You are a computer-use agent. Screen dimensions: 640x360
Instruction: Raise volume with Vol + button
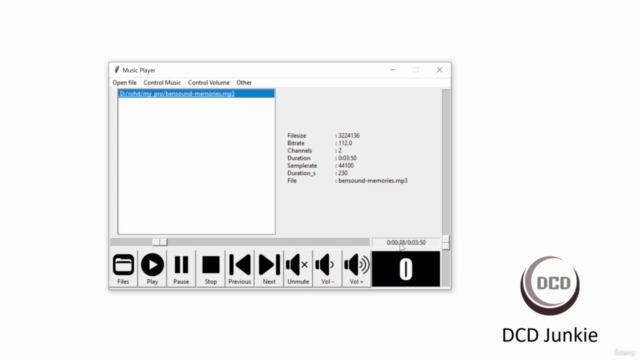(356, 269)
